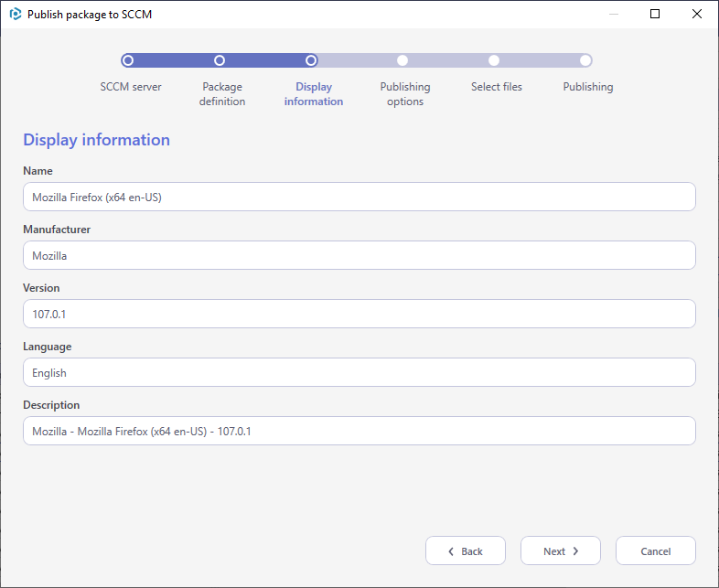Focus the Manufacturer field containing Mozilla

tap(359, 255)
